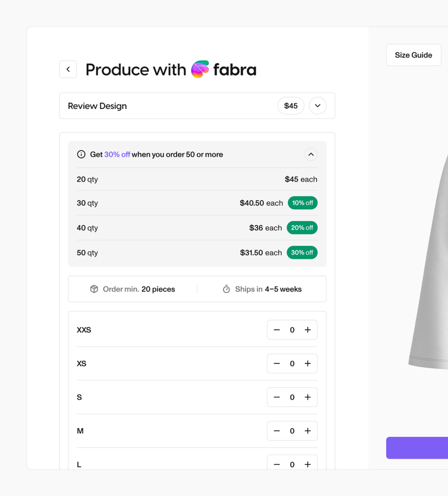Click the 20% off badge on 40 qty row
The width and height of the screenshot is (448, 496).
[x=302, y=228]
